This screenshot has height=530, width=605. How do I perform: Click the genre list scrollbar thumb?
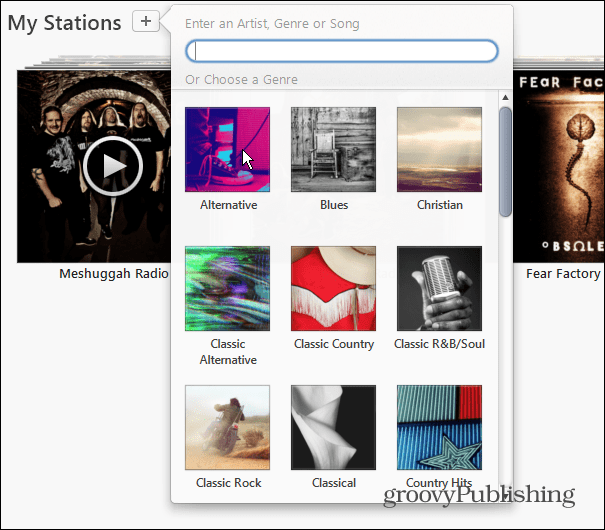505,162
